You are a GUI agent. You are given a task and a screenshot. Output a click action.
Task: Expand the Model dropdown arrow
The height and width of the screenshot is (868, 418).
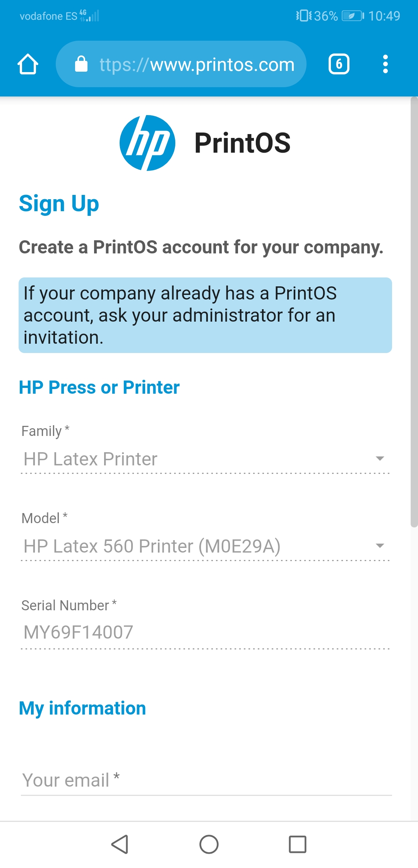[380, 546]
